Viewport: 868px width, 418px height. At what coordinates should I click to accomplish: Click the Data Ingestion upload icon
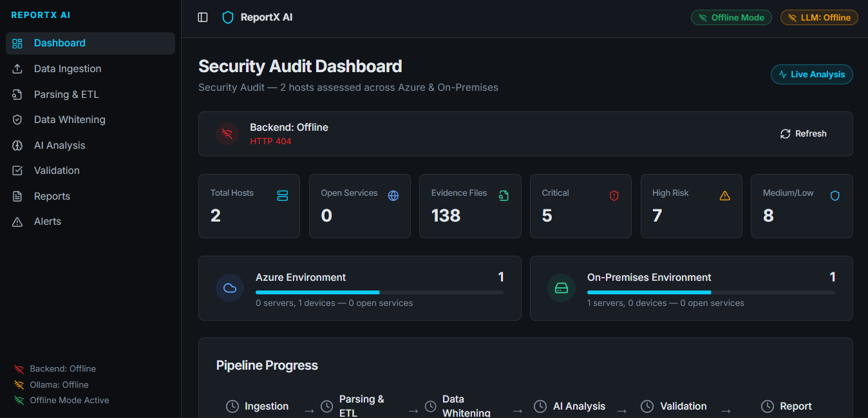tap(17, 69)
